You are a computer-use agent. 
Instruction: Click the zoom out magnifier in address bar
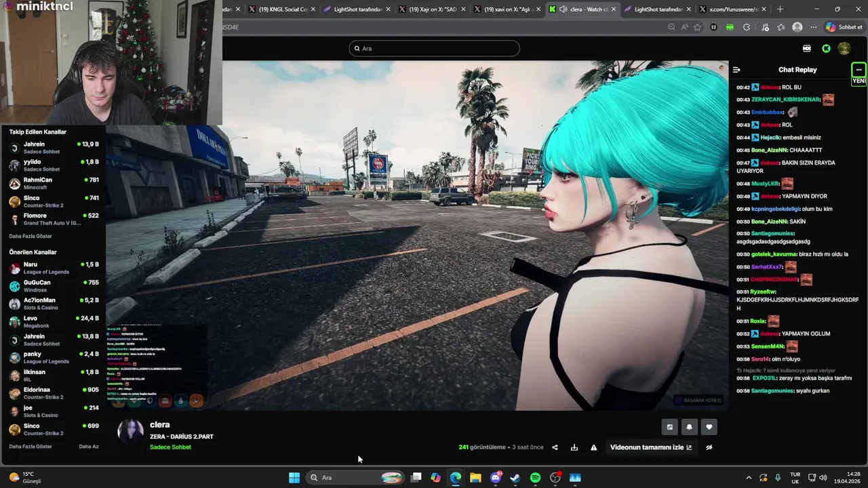tap(671, 27)
